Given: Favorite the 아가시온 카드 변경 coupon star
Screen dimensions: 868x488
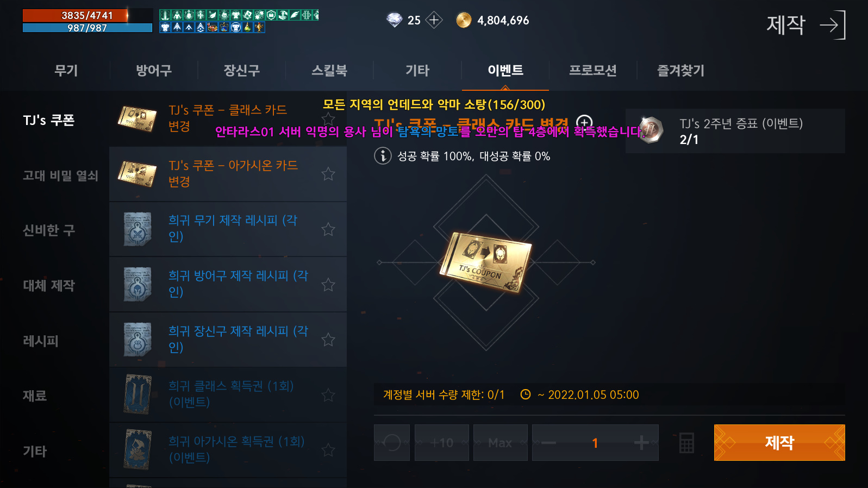Looking at the screenshot, I should pyautogui.click(x=328, y=174).
